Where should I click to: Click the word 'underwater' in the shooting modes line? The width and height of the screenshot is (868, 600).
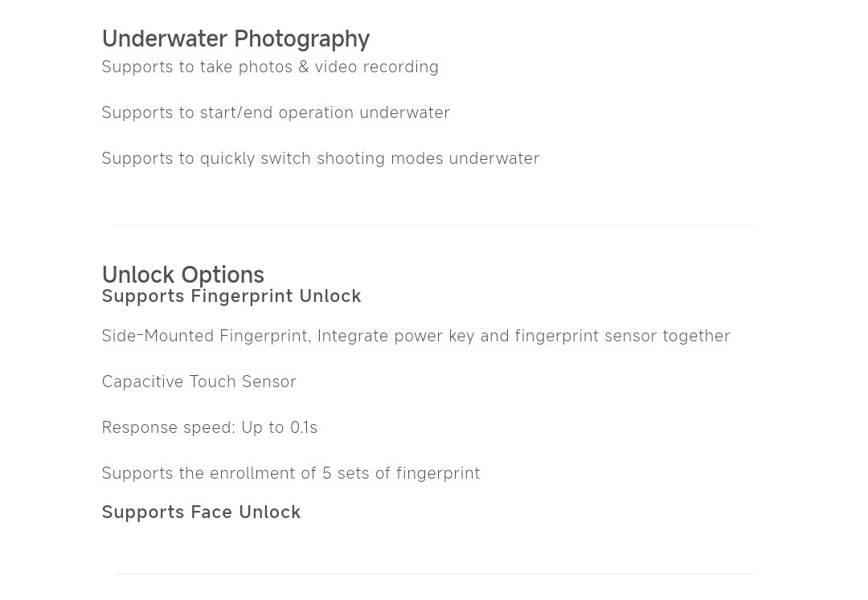point(494,159)
